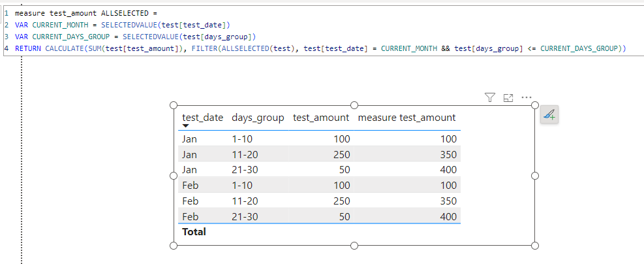Select test_amount 250 in Feb 11-20 row
The height and width of the screenshot is (264, 644).
342,201
